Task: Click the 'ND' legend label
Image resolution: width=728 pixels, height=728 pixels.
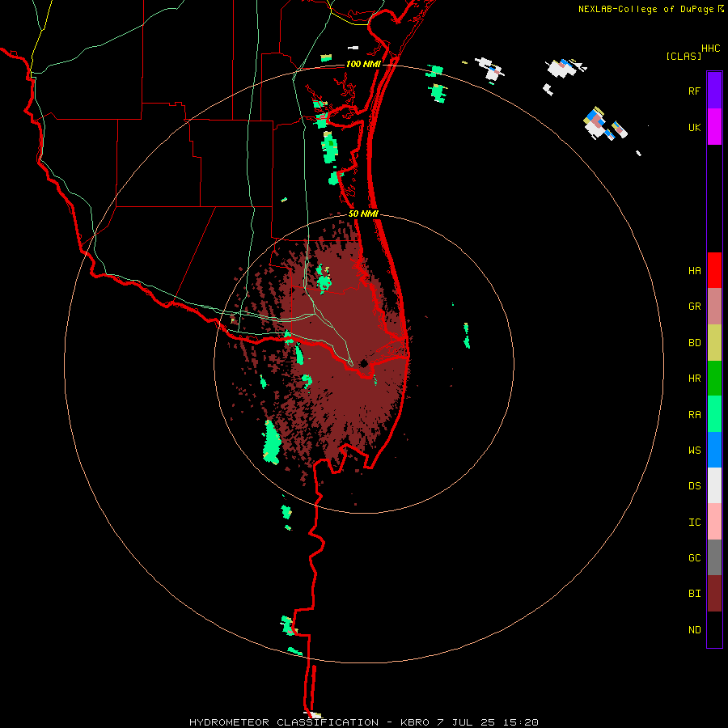Action: click(x=694, y=630)
